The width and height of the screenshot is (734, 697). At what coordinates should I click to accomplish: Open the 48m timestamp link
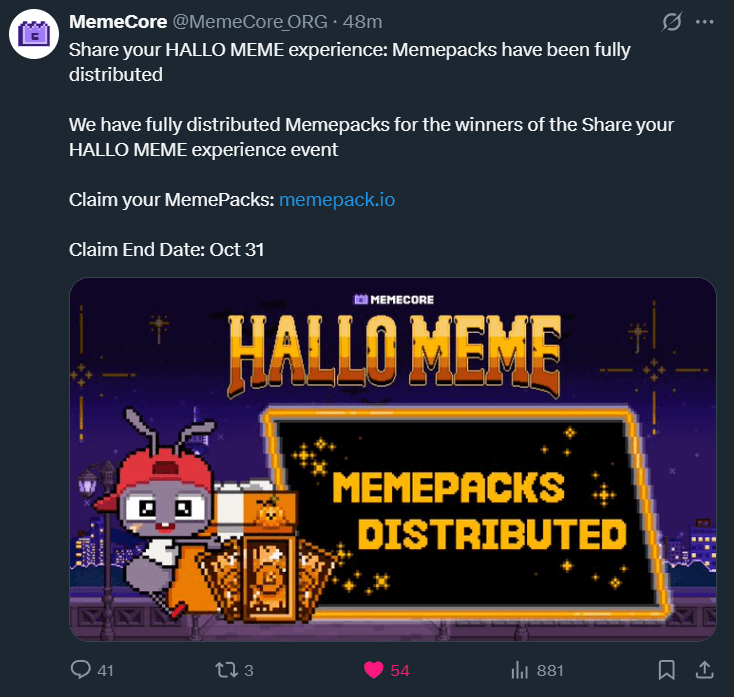coord(362,22)
